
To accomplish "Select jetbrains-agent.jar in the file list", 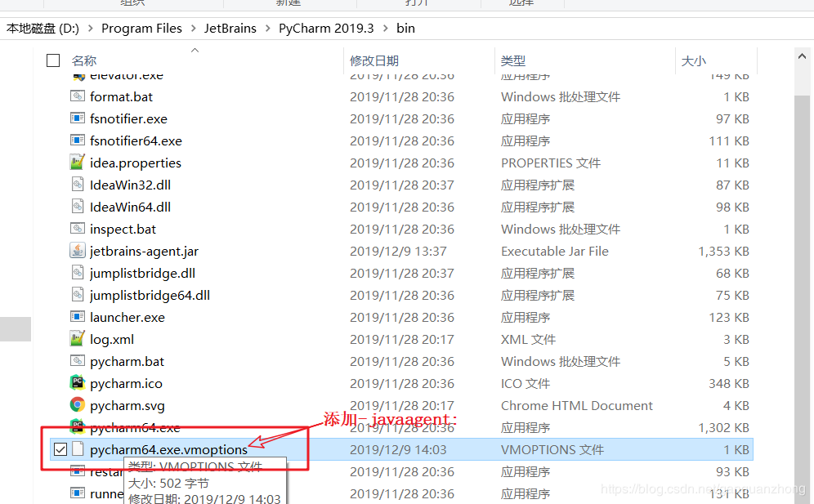I will [144, 252].
